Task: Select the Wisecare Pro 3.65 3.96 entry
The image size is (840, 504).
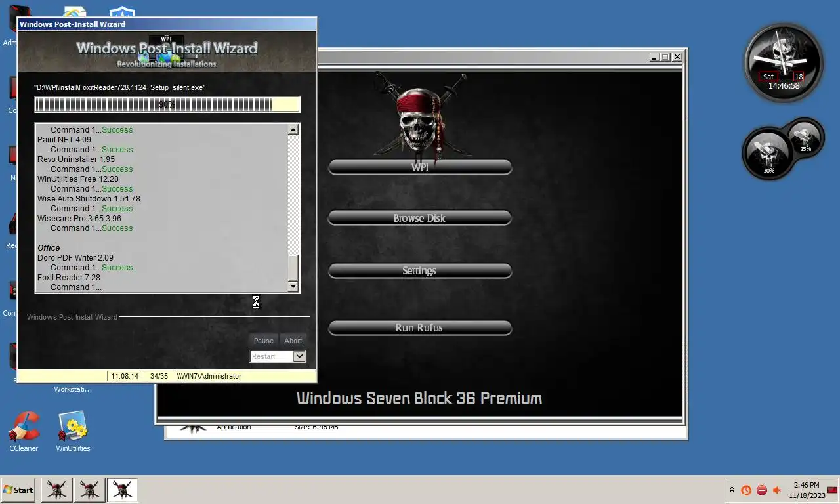Action: coord(79,219)
